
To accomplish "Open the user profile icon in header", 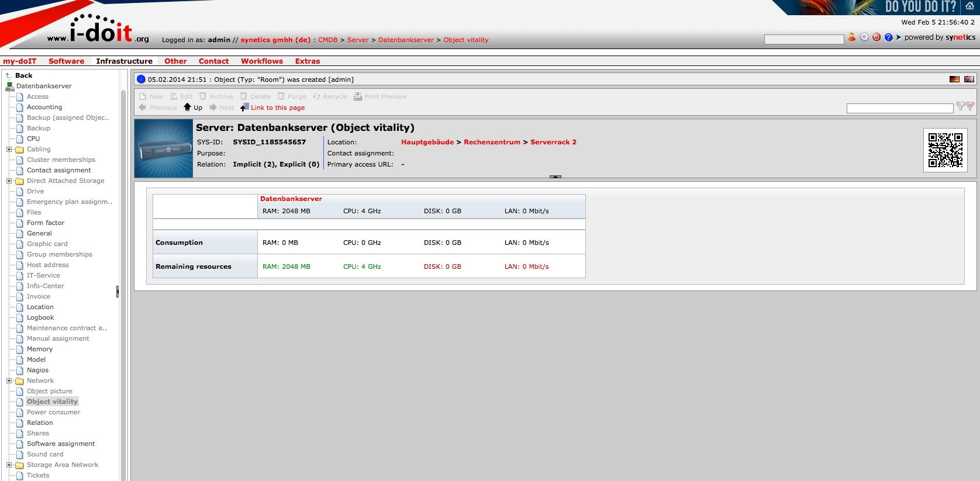I will [x=852, y=37].
